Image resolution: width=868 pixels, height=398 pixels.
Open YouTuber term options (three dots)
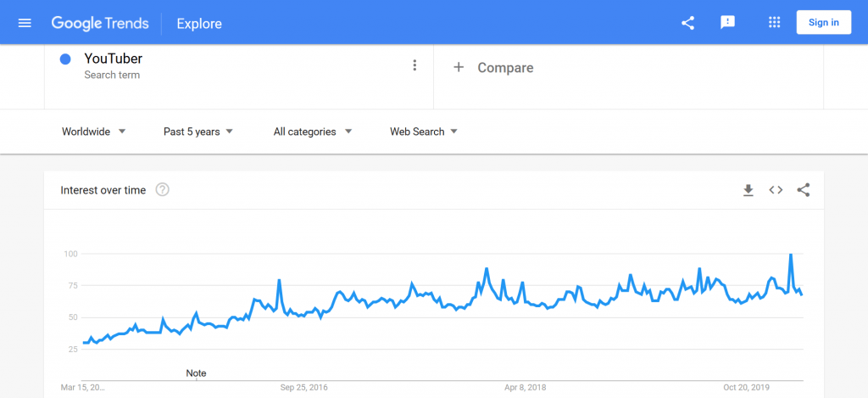coord(415,65)
